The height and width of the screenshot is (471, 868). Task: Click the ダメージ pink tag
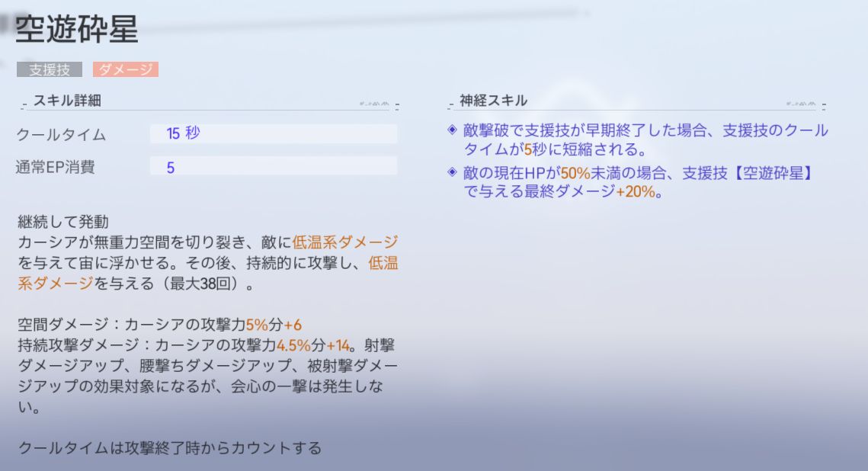point(126,69)
